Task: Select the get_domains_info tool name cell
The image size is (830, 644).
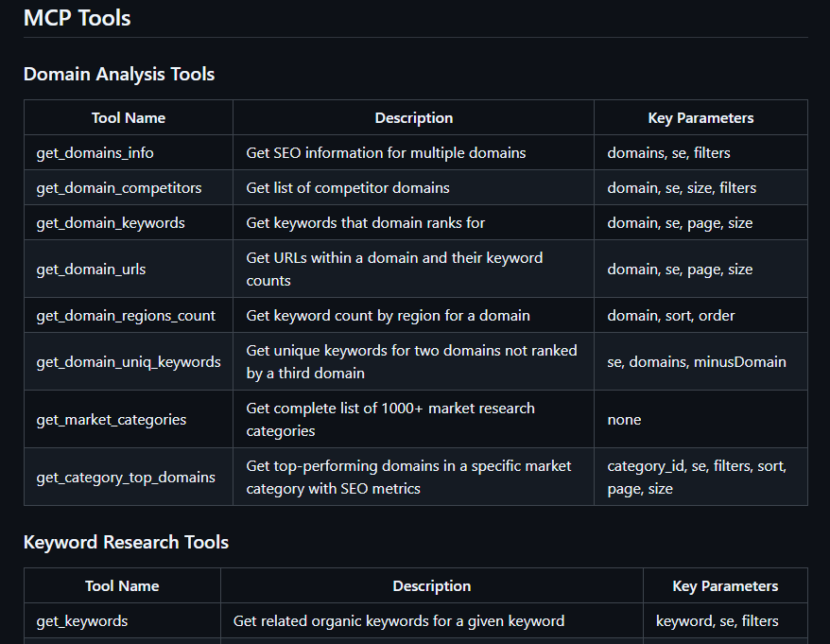Action: [129, 152]
